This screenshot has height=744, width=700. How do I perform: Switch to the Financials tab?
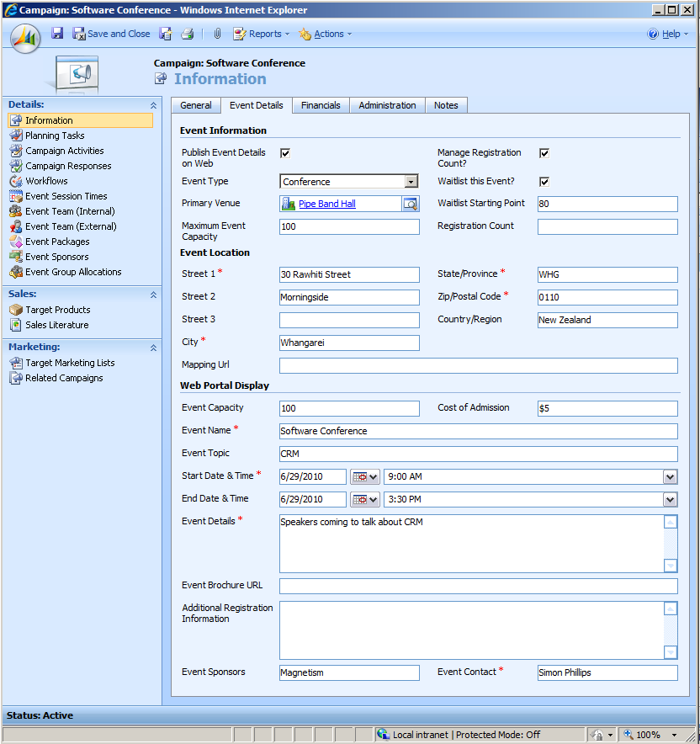point(321,105)
